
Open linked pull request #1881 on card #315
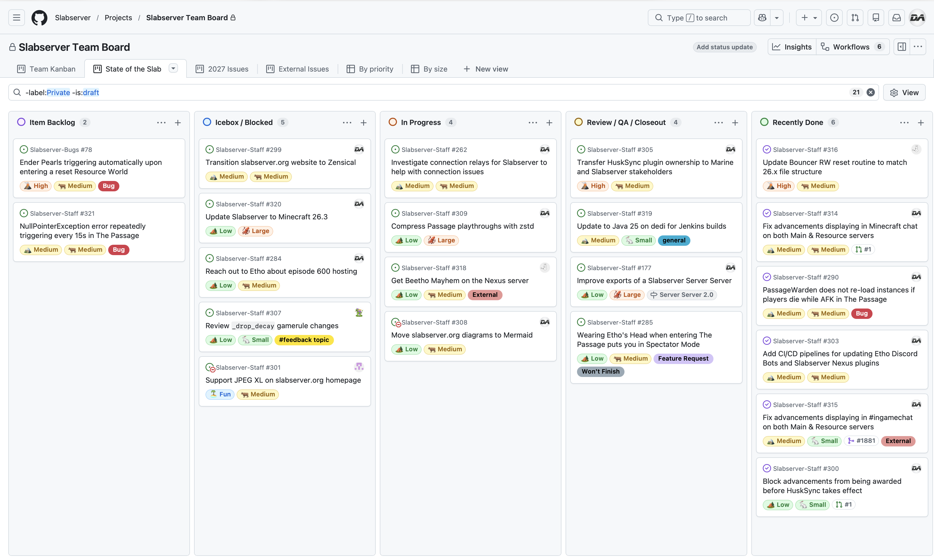pos(861,441)
